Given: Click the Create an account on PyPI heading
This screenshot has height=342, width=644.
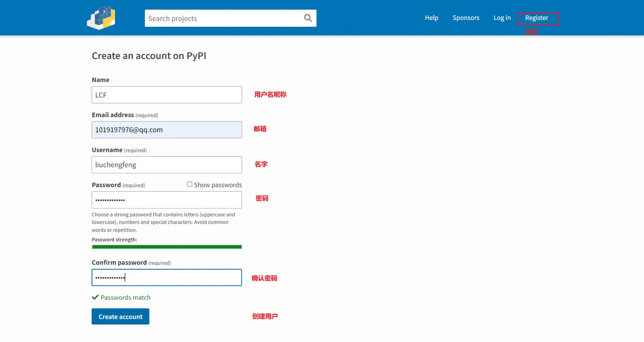Looking at the screenshot, I should click(x=149, y=56).
